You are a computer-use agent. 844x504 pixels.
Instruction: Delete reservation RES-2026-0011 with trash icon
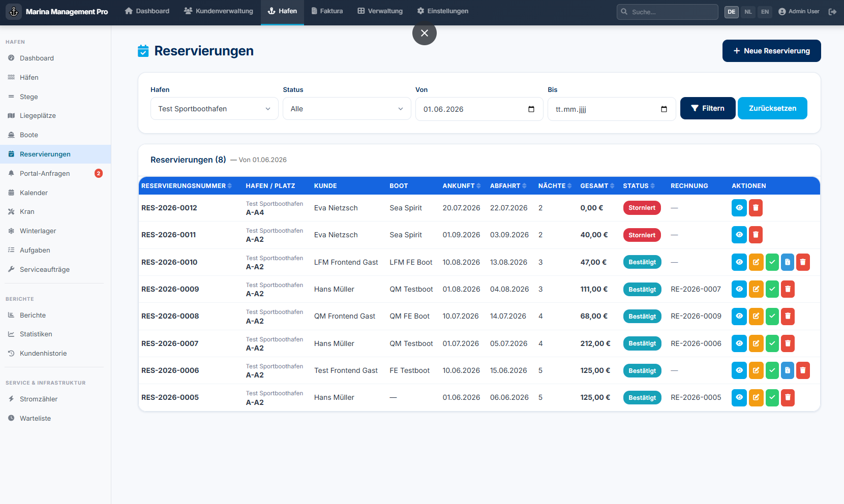click(756, 235)
